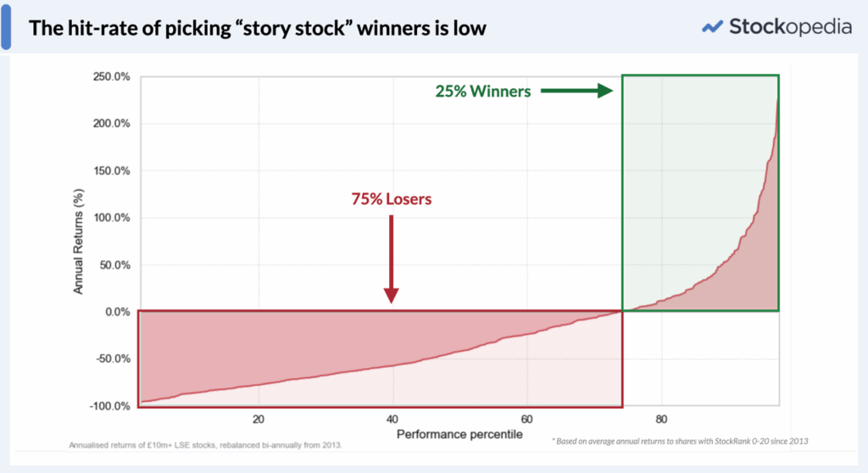Click the 'Performance percentile' axis title
Image resolution: width=868 pixels, height=473 pixels.
[459, 434]
